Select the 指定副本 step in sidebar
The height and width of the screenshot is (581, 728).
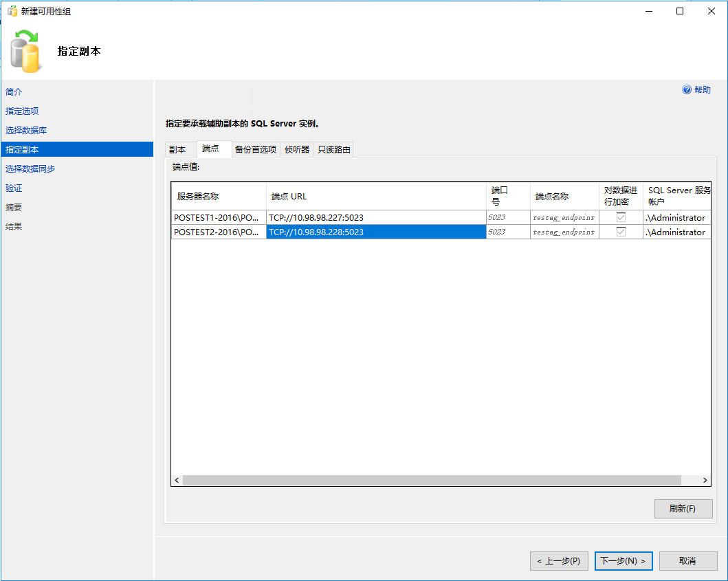click(77, 149)
